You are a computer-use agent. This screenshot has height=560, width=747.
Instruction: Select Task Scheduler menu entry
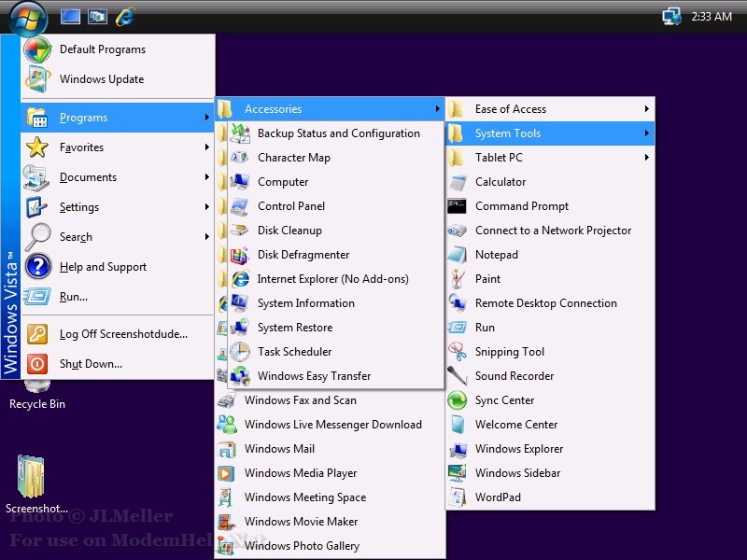click(x=294, y=352)
